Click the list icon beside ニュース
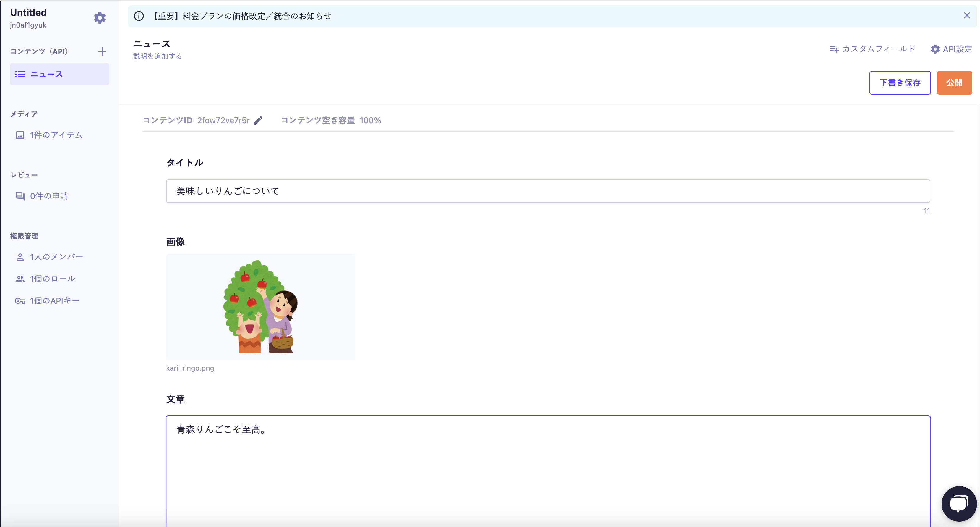The height and width of the screenshot is (527, 980). [x=20, y=74]
